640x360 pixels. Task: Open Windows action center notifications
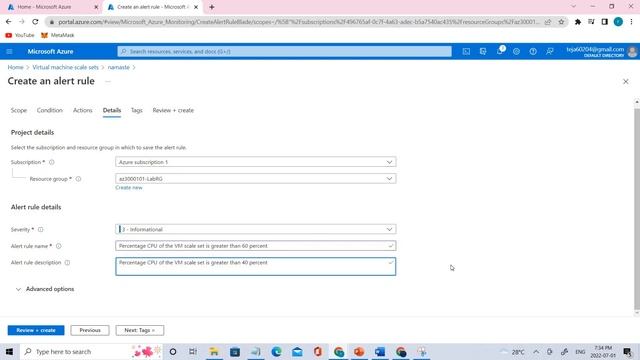click(627, 351)
